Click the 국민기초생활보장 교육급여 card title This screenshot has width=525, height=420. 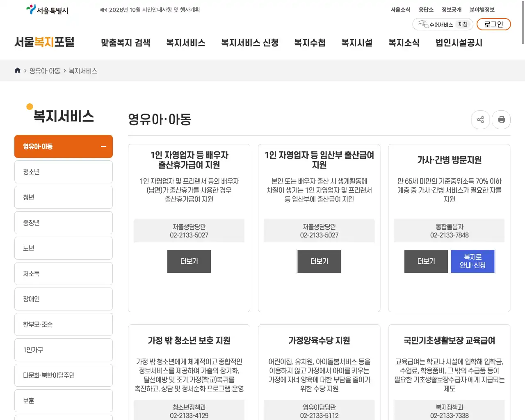(450, 340)
